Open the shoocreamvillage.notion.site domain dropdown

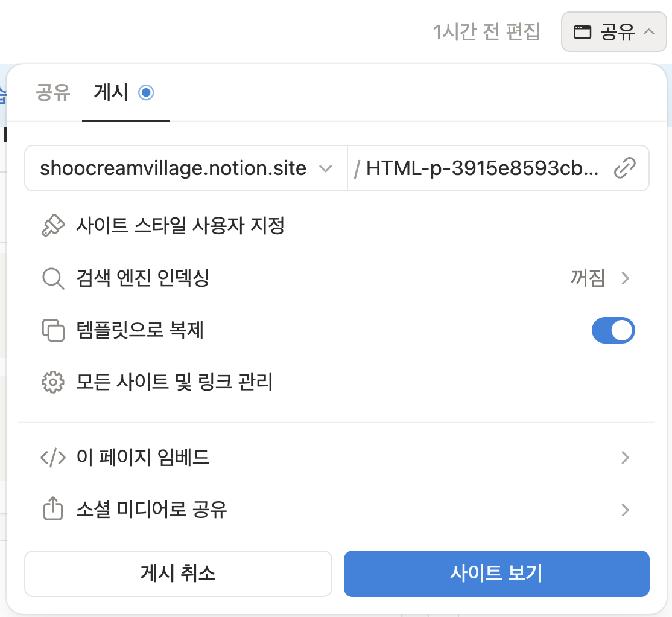186,168
